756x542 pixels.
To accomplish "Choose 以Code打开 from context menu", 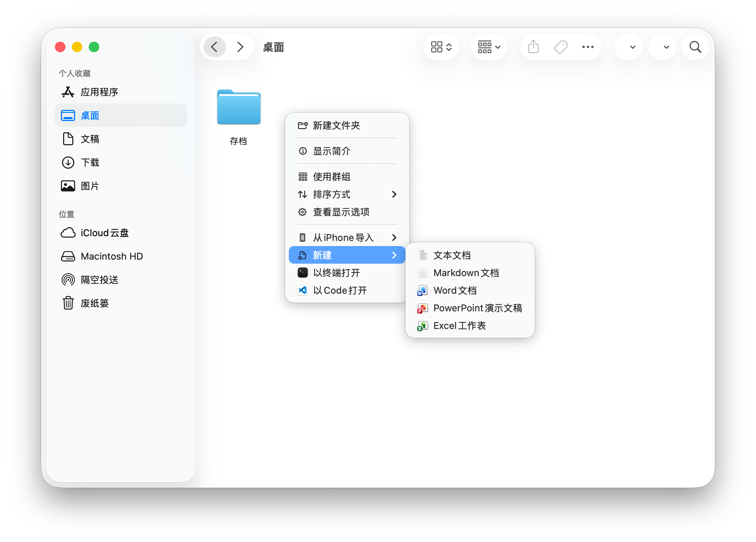I will pos(347,290).
